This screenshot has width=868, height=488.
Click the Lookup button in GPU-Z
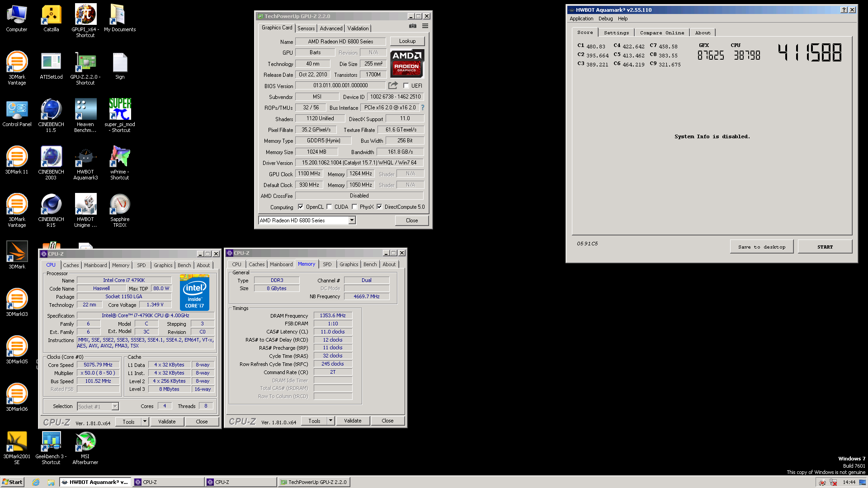click(x=407, y=41)
